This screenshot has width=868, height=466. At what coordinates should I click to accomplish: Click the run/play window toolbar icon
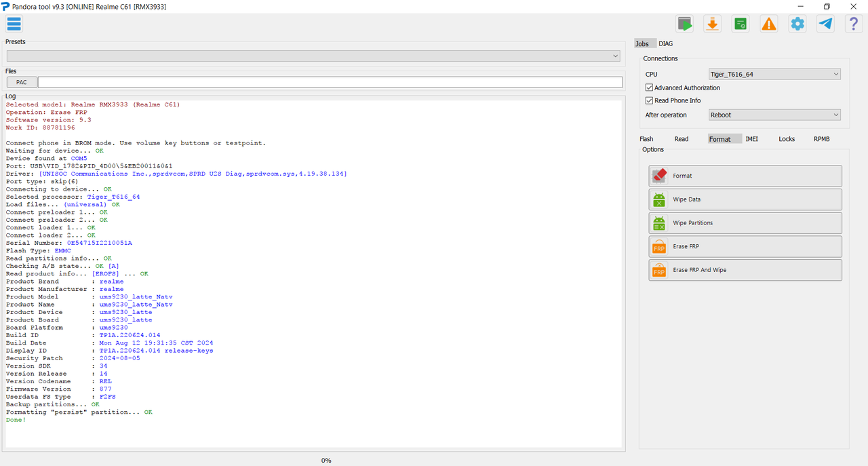pyautogui.click(x=685, y=24)
